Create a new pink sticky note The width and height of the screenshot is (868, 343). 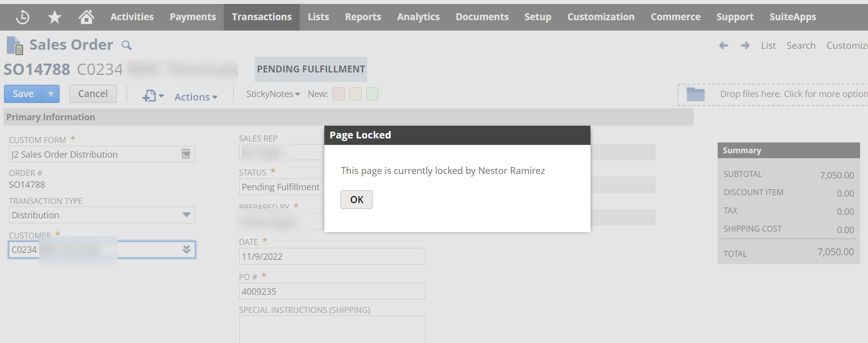point(339,94)
